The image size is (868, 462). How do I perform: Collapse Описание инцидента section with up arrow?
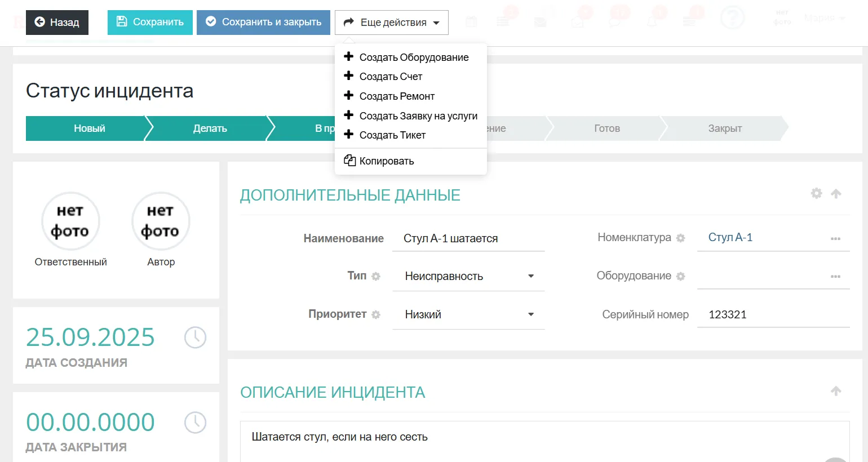tap(836, 391)
